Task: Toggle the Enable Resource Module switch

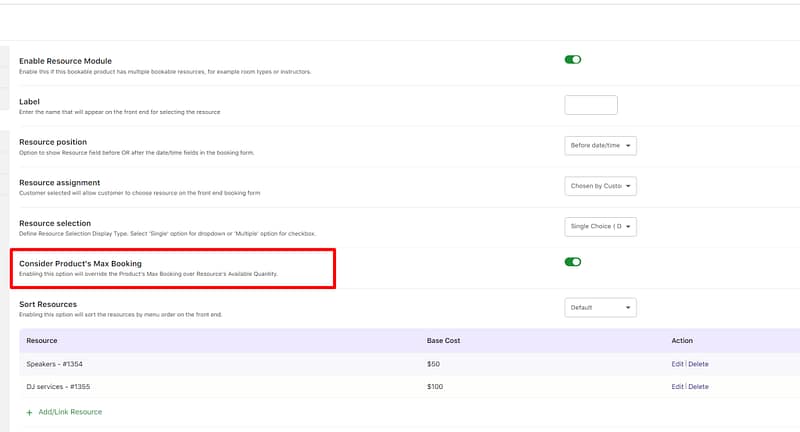Action: coord(573,60)
